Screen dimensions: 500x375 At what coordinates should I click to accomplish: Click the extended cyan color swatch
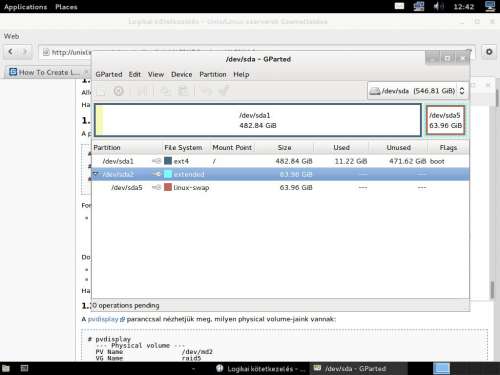(x=168, y=174)
